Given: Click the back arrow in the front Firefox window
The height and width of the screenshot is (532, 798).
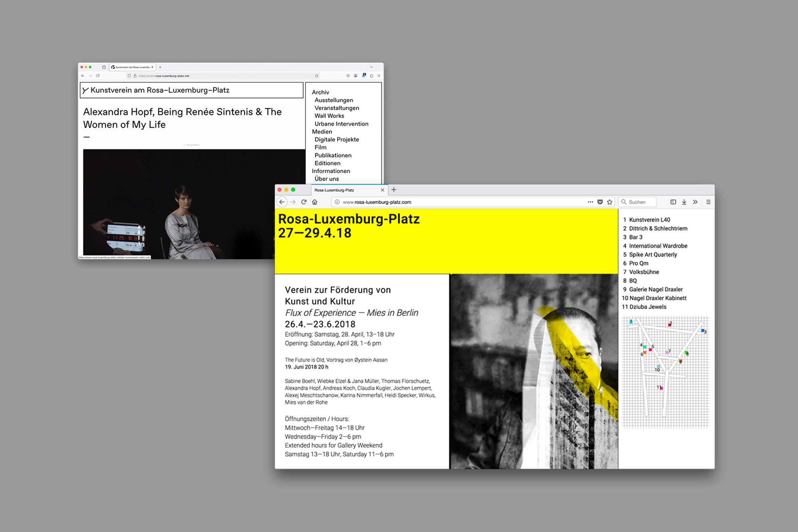Looking at the screenshot, I should [x=282, y=202].
